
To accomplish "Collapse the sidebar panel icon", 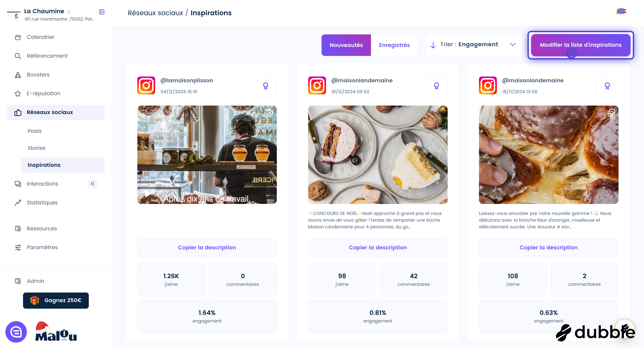I will coord(102,12).
